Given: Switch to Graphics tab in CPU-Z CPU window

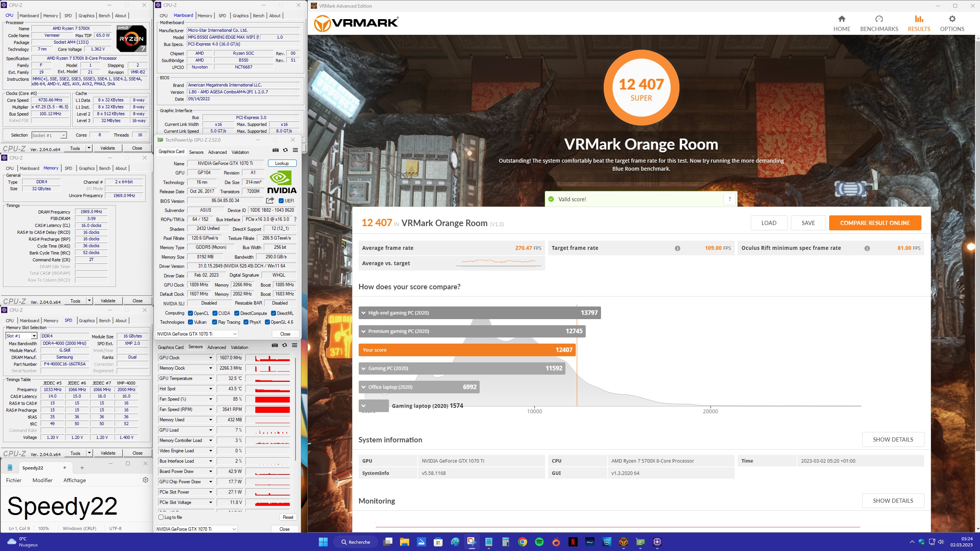Looking at the screenshot, I should tap(86, 16).
